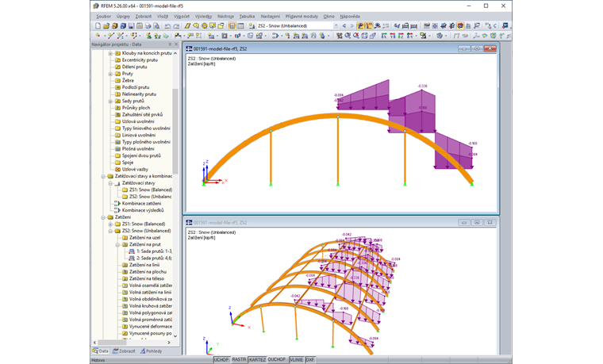Click the New file toolbar icon
This screenshot has width=603, height=364.
(x=98, y=25)
